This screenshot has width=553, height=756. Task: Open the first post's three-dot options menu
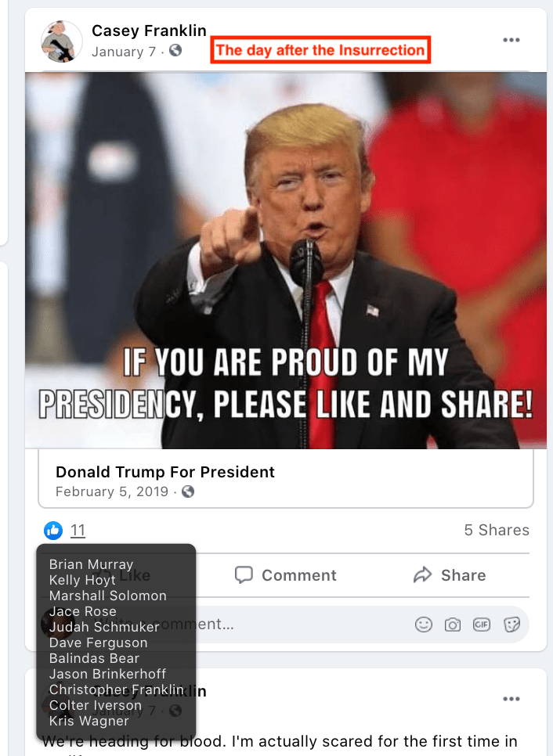511,40
